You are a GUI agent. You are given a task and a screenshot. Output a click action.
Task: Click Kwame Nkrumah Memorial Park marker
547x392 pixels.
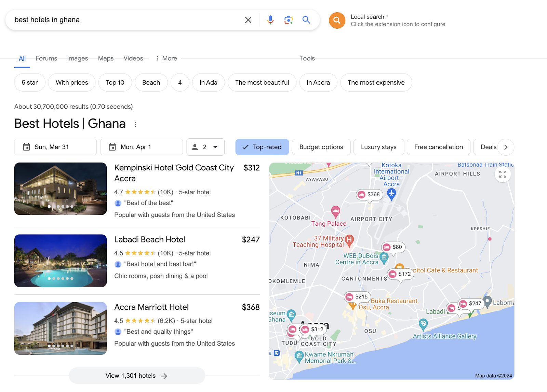coord(299,357)
